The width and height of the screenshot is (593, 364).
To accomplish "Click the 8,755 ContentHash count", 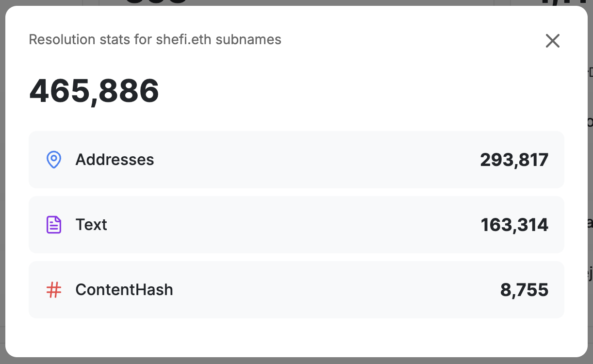I will 524,290.
